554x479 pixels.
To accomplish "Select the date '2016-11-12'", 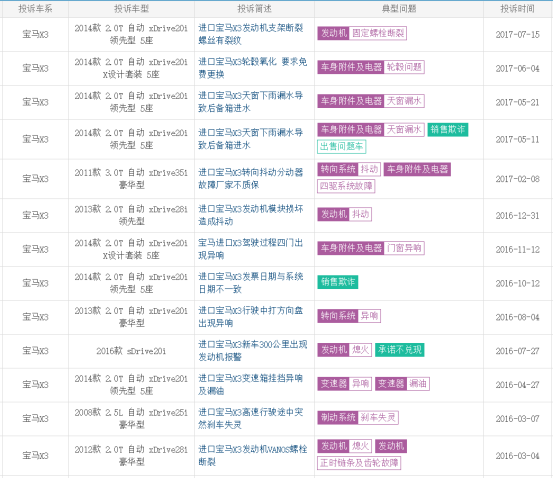I will [518, 250].
